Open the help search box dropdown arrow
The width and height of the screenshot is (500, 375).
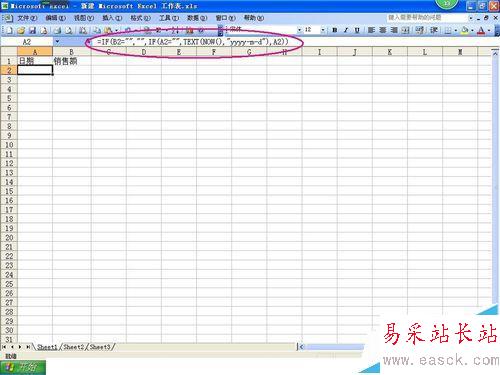point(470,18)
